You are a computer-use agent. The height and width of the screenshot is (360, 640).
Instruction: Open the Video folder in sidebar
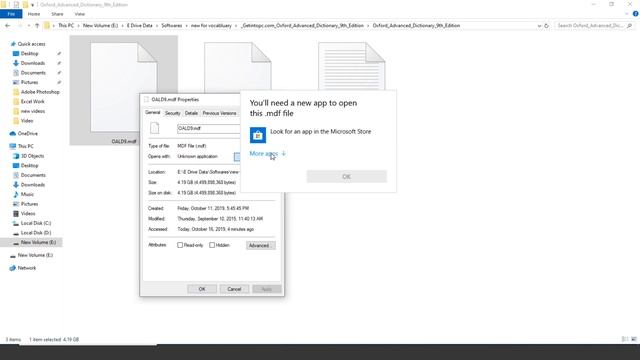pos(27,120)
